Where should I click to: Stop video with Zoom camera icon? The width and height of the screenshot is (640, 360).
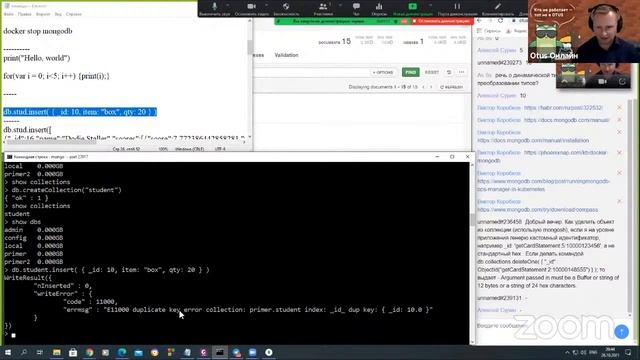point(251,8)
